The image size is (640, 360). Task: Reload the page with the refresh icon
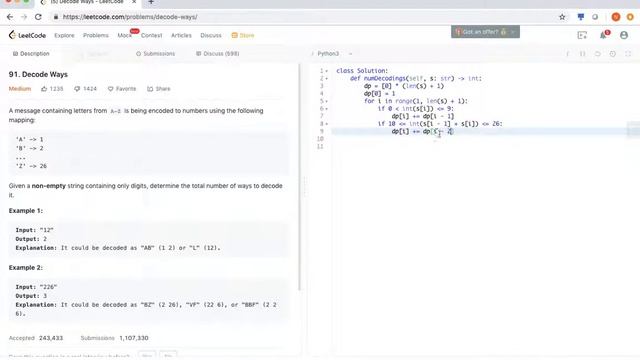(x=38, y=17)
